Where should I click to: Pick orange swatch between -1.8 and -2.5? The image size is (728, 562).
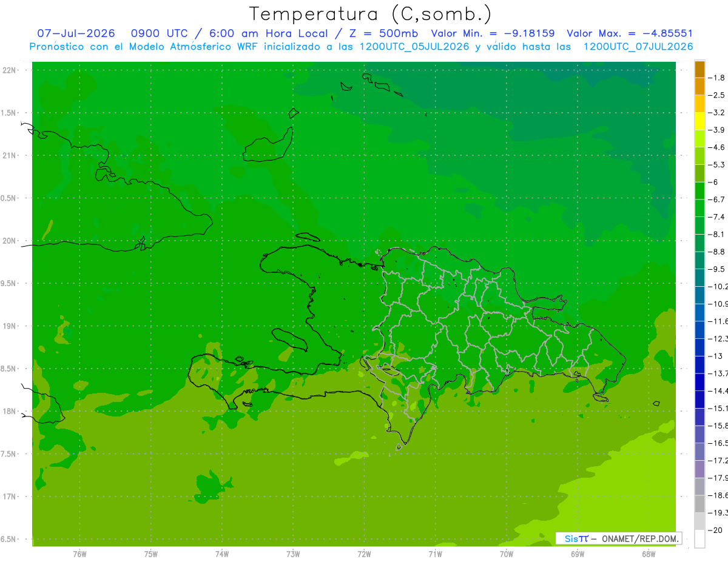pos(699,86)
